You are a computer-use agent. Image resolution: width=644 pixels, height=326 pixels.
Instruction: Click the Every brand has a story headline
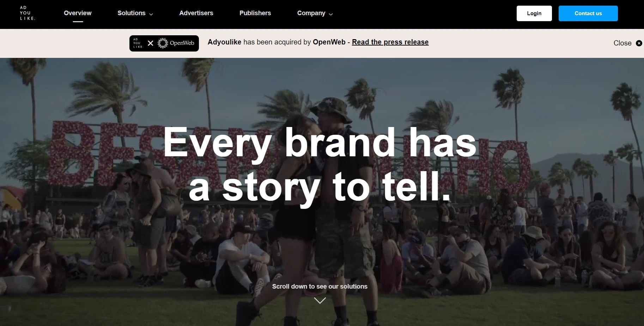point(320,164)
